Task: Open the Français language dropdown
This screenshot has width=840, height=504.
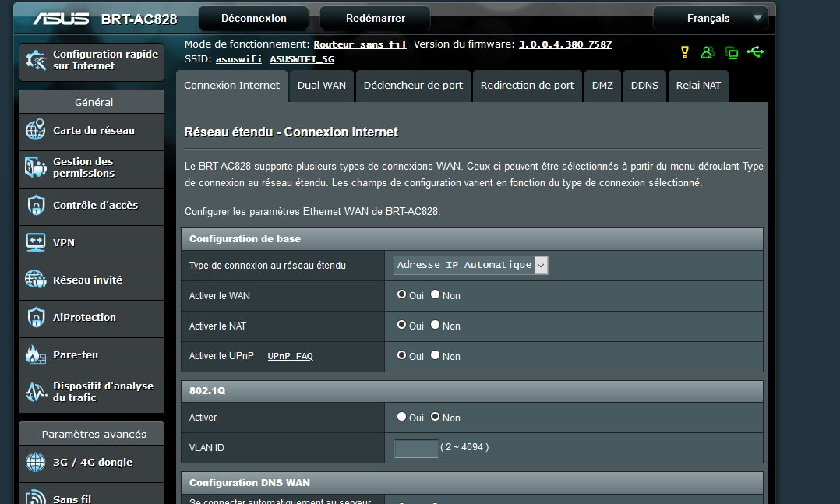Action: tap(711, 18)
